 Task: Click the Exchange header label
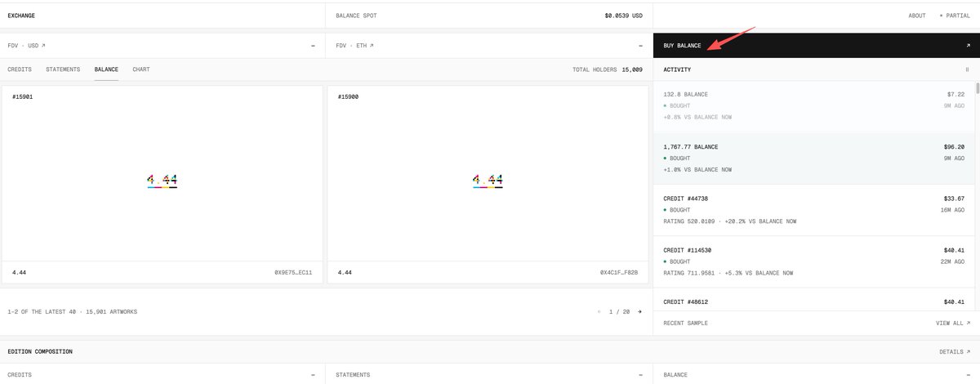tap(21, 16)
